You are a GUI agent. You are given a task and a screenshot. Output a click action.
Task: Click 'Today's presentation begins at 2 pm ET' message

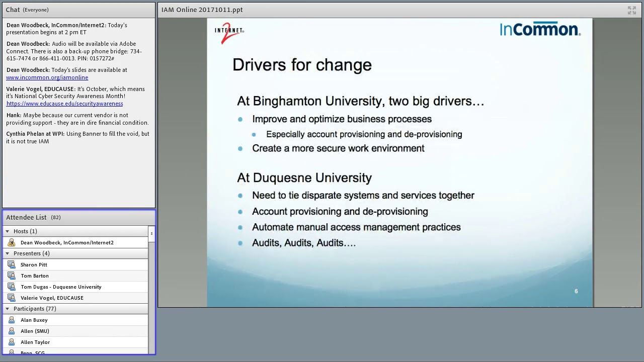pyautogui.click(x=66, y=29)
